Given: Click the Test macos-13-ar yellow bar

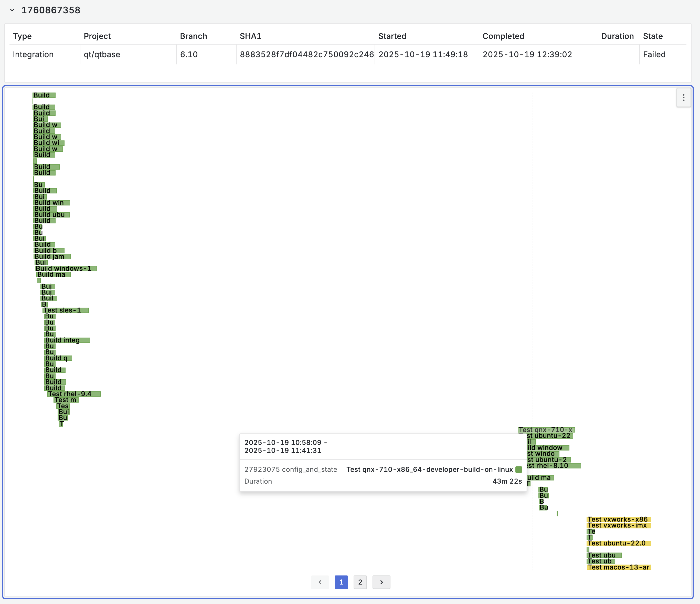Looking at the screenshot, I should coord(618,567).
